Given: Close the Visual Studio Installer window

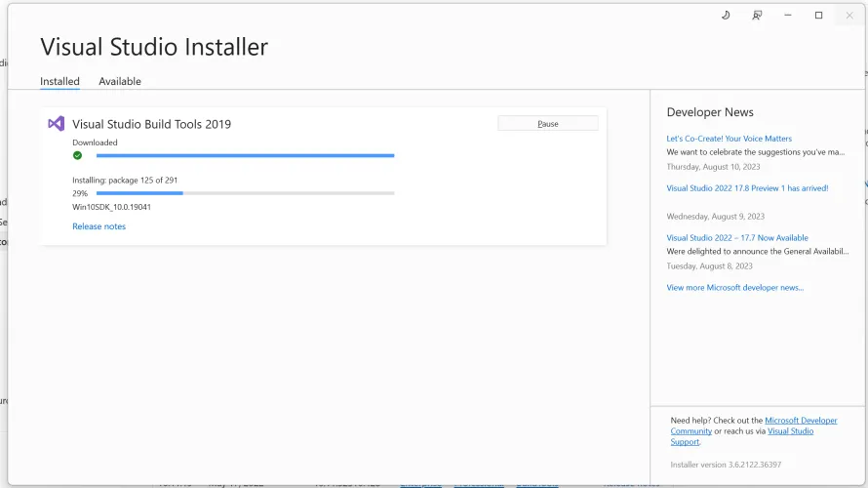Looking at the screenshot, I should pyautogui.click(x=848, y=15).
